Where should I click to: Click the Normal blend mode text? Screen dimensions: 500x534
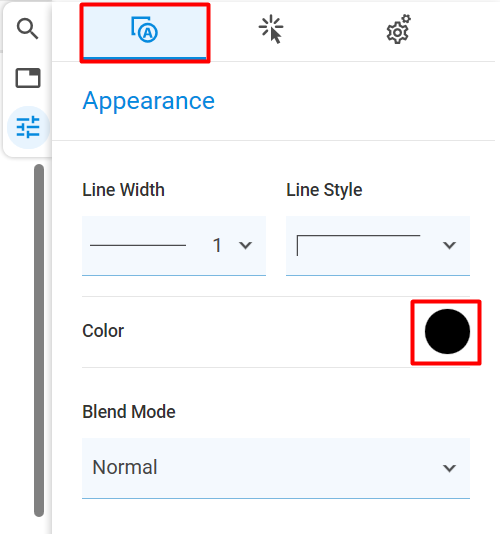[x=125, y=467]
